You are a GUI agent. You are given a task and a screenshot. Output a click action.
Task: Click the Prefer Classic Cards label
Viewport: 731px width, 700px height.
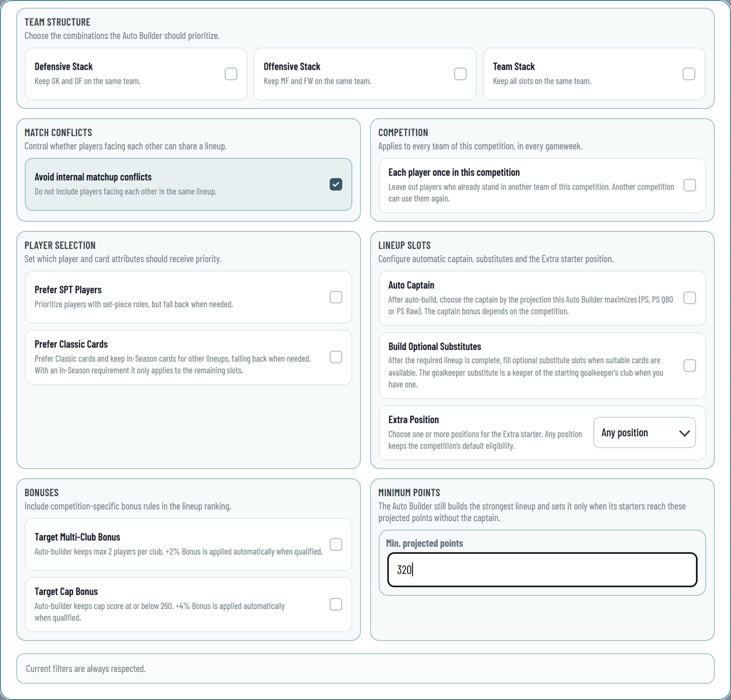71,345
